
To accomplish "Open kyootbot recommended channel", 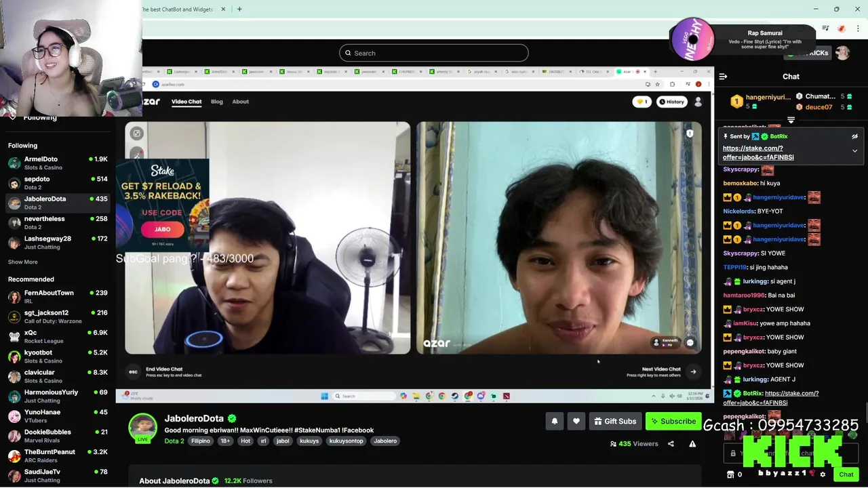I will (x=58, y=356).
